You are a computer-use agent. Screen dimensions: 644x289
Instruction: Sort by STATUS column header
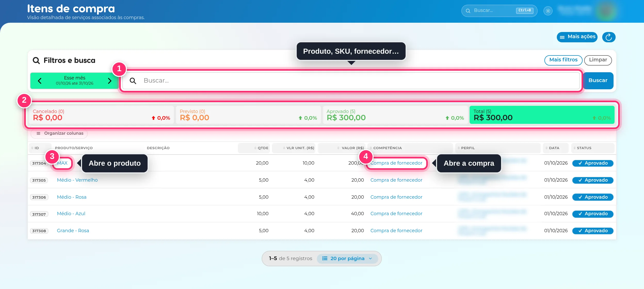[593, 148]
